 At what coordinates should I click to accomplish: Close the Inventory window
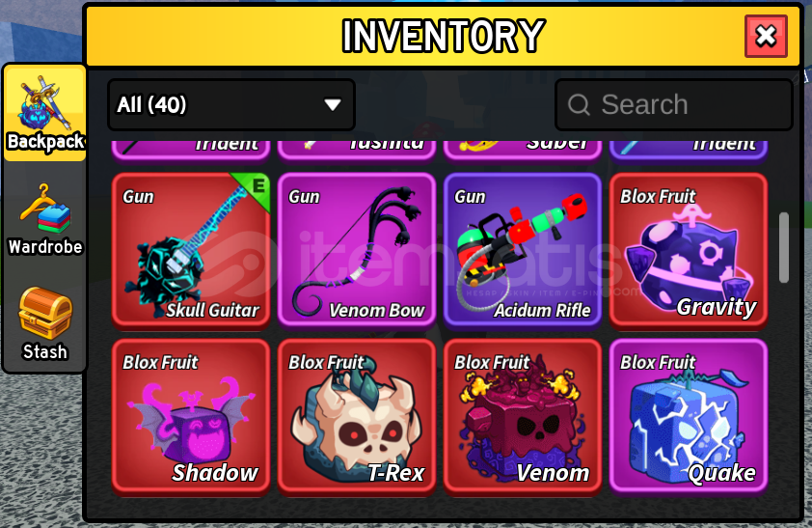(766, 37)
